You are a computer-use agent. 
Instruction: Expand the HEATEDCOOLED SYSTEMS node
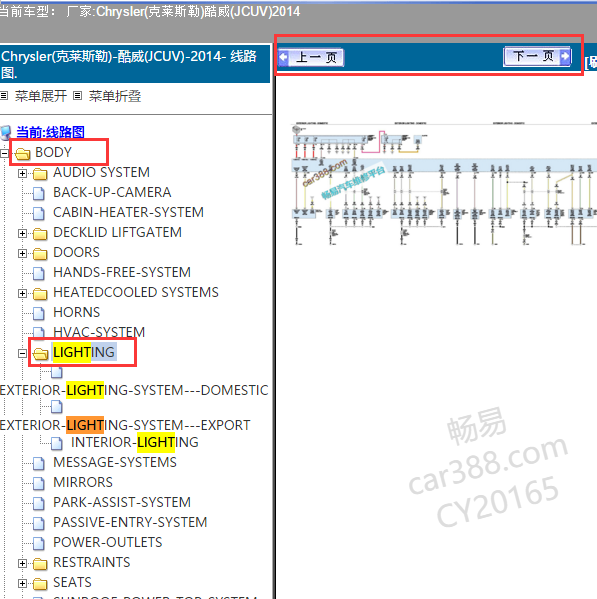(22, 294)
